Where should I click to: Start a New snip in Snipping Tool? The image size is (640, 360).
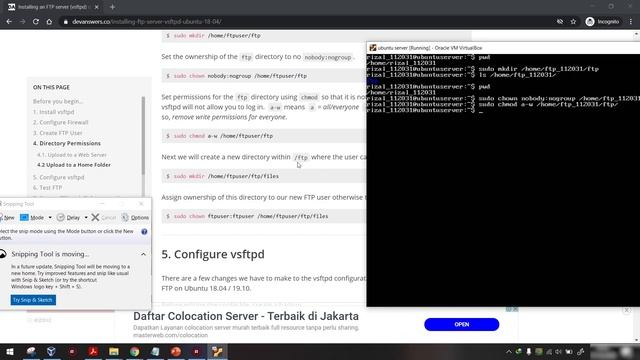[x=7, y=218]
